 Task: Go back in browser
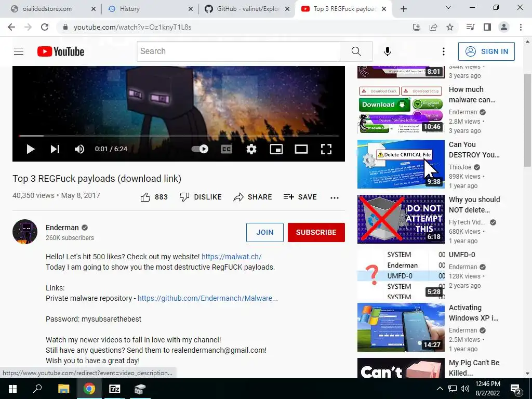click(11, 27)
